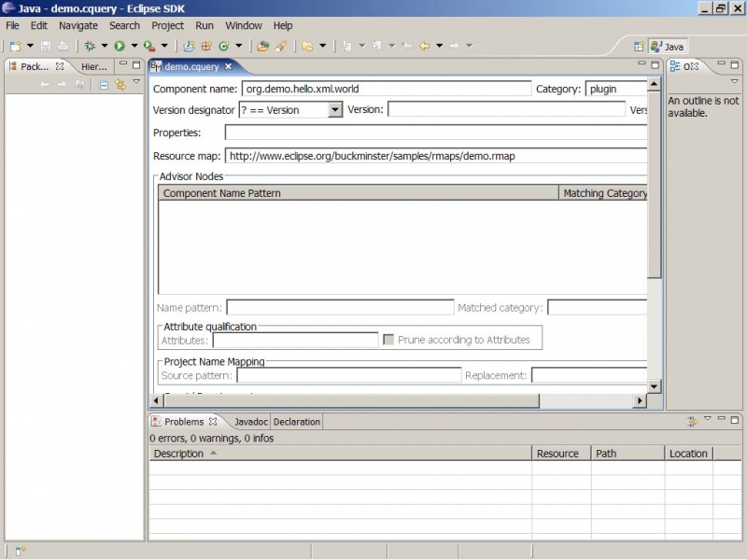Switch to the Hierarchy tab
Screen dimensions: 747x560
[94, 66]
